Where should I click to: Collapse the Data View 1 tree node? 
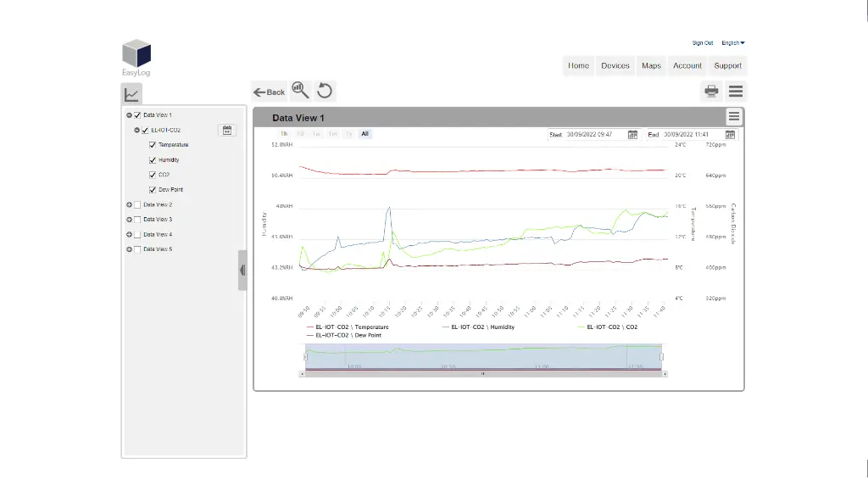click(x=129, y=115)
